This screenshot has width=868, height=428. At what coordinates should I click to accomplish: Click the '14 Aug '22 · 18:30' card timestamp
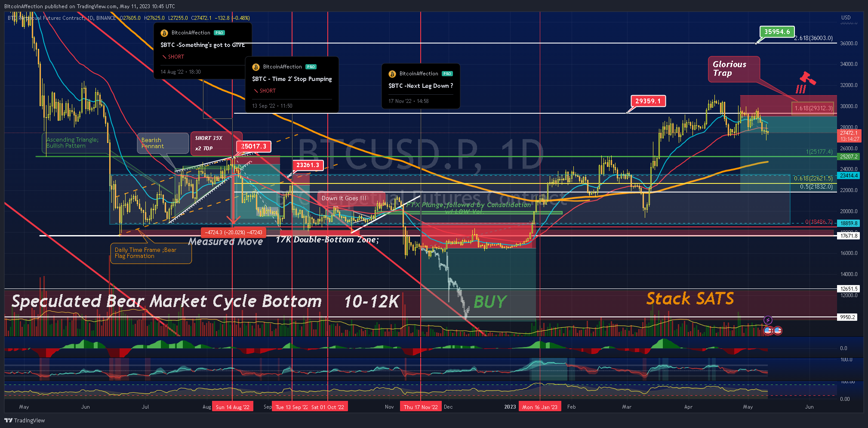click(x=181, y=72)
